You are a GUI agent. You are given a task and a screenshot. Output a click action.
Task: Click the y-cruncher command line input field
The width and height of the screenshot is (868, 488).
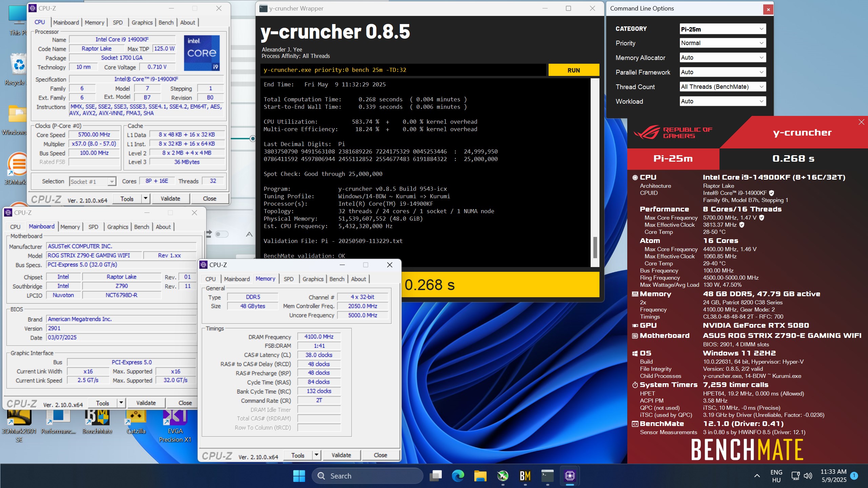(403, 70)
